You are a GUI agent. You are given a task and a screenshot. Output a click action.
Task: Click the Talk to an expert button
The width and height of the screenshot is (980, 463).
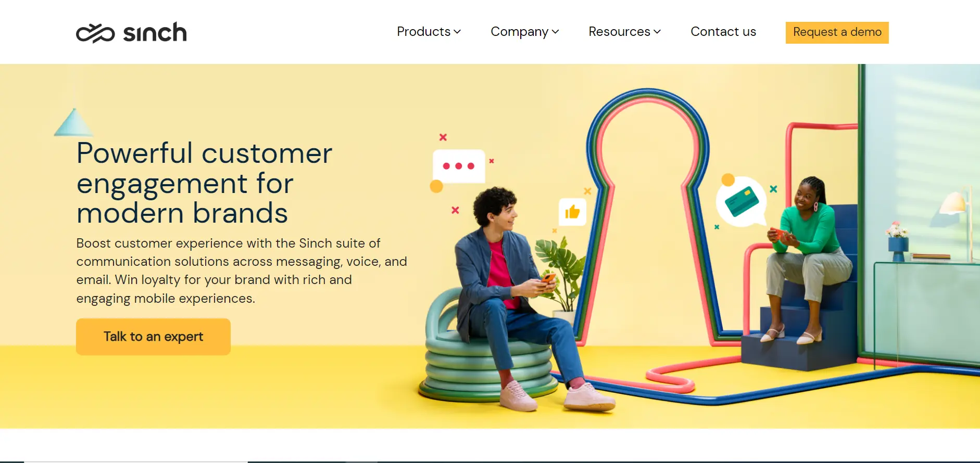[x=153, y=337]
